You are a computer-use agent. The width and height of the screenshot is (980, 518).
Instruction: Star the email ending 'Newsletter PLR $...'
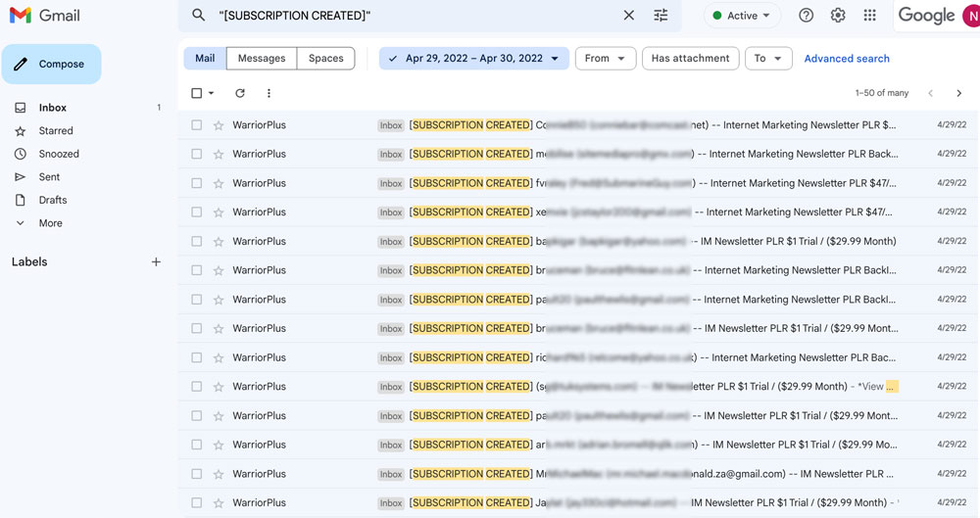(x=219, y=125)
